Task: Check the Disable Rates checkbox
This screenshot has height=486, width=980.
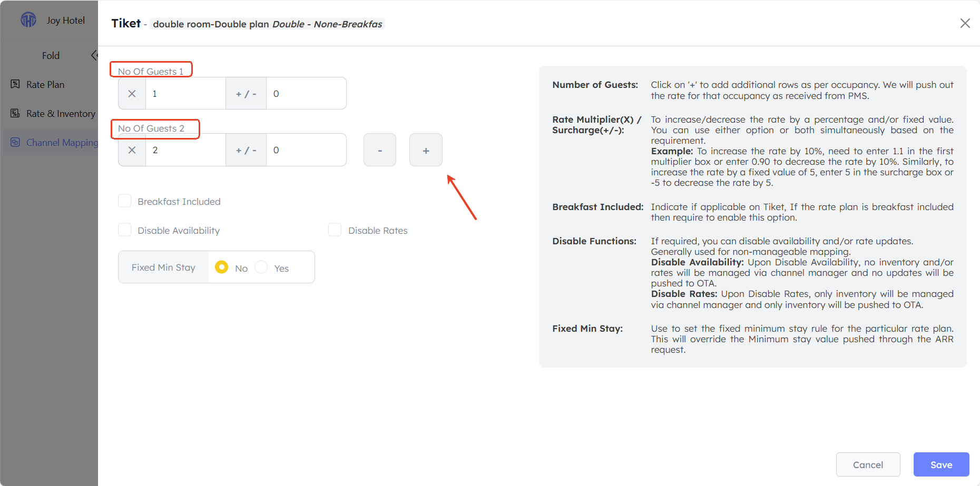Action: coord(335,230)
